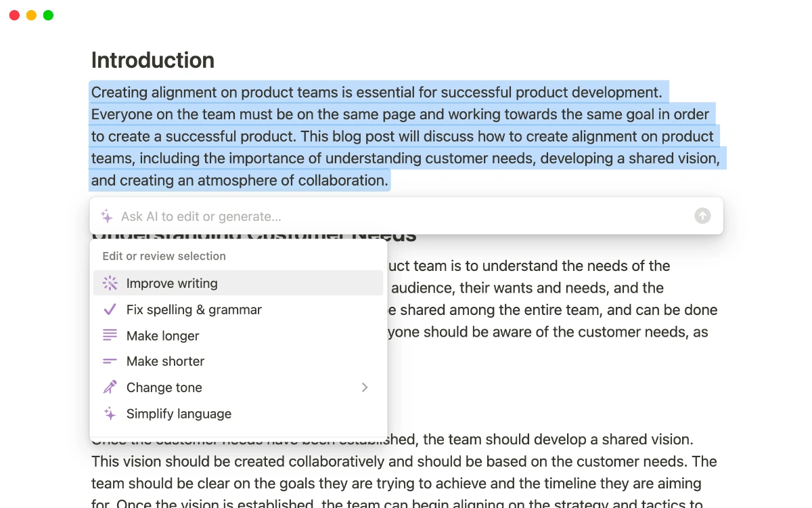The image size is (812, 508).
Task: Select the "Improve writing" menu label
Action: pos(172,283)
